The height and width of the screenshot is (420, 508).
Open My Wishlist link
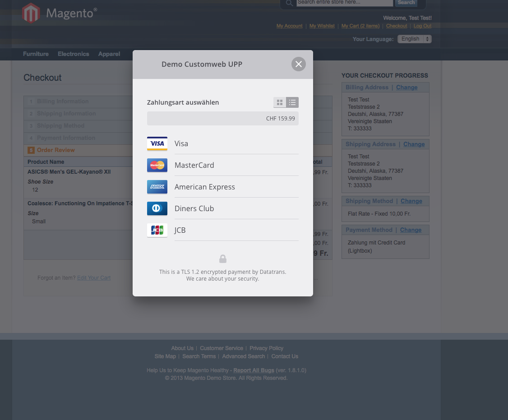[x=322, y=26]
